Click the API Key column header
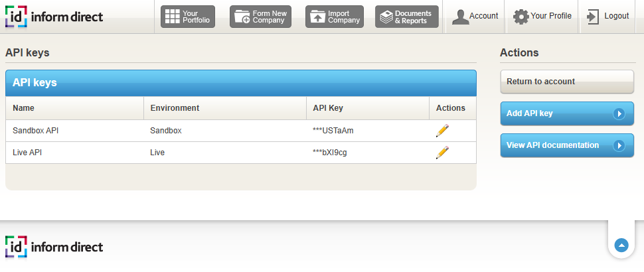The image size is (644, 272). [x=328, y=108]
